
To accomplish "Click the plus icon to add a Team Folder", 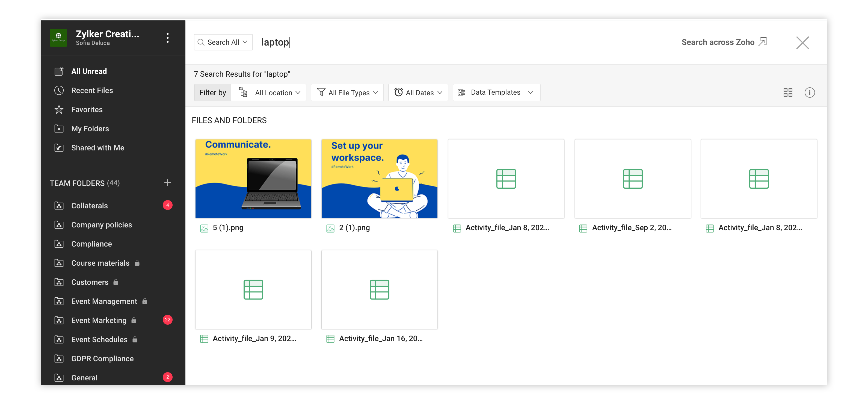I will [167, 183].
